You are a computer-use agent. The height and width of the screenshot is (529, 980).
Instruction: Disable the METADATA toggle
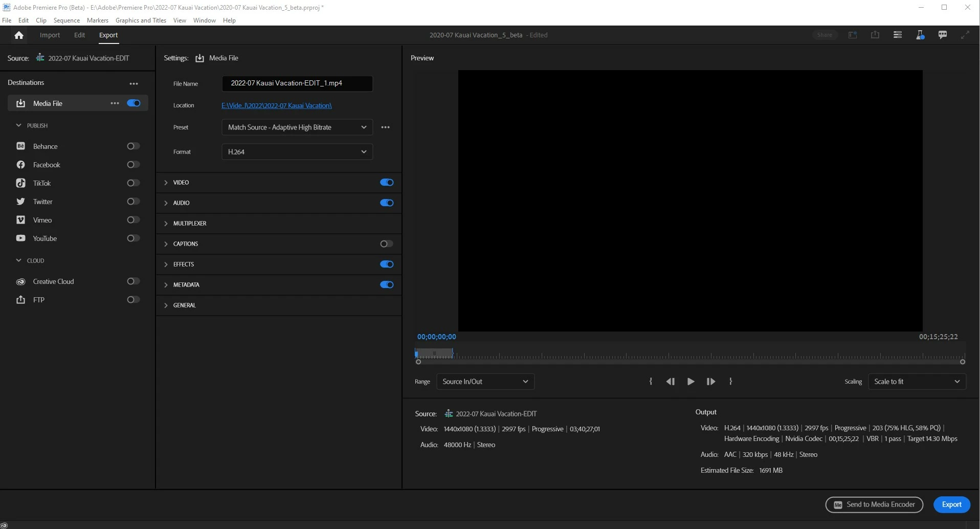click(387, 285)
